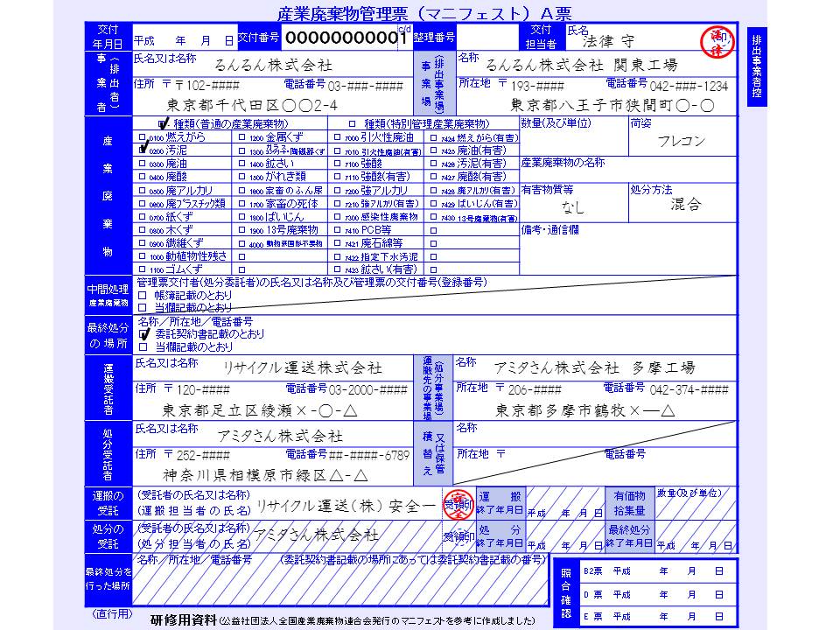Tick the 廃油 checkbox

click(x=142, y=164)
